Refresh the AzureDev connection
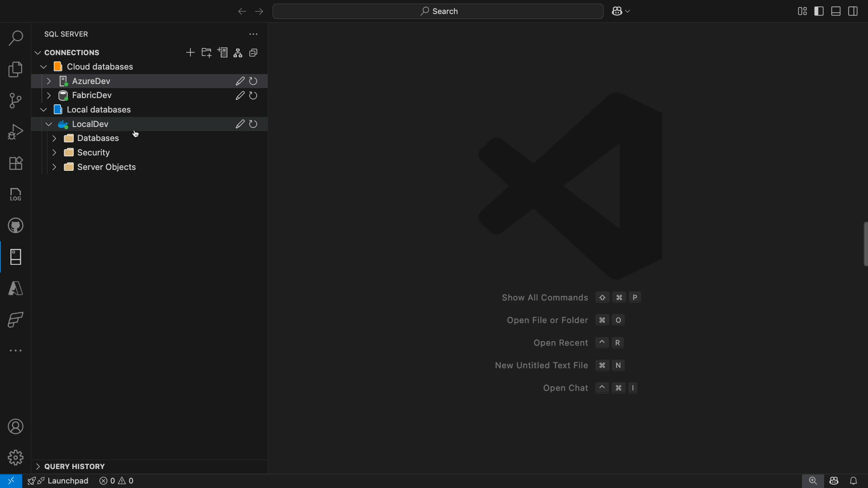Image resolution: width=868 pixels, height=488 pixels. pos(254,81)
